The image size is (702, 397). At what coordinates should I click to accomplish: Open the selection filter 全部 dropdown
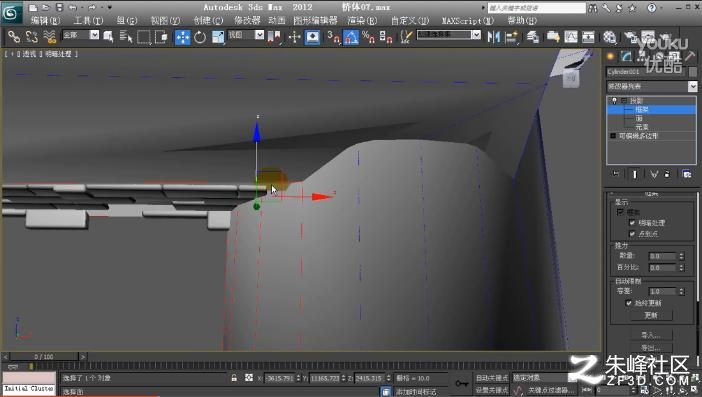coord(81,35)
